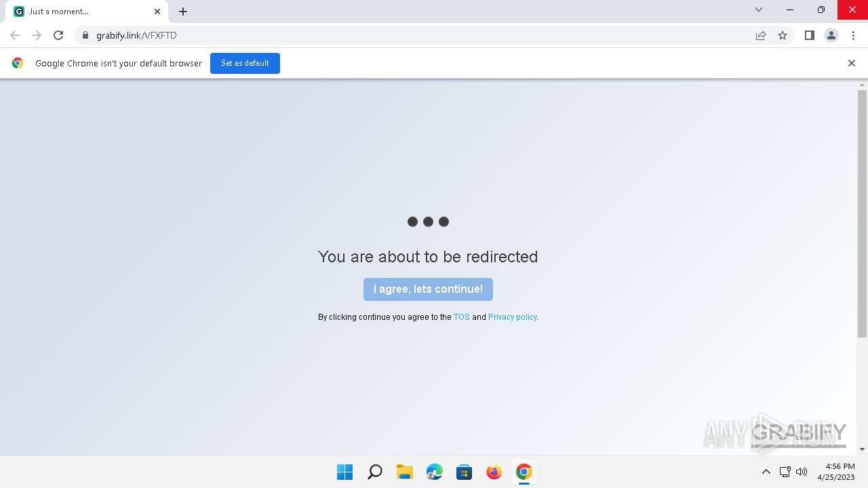The width and height of the screenshot is (868, 488).
Task: Launch Firefox from taskbar
Action: (494, 472)
